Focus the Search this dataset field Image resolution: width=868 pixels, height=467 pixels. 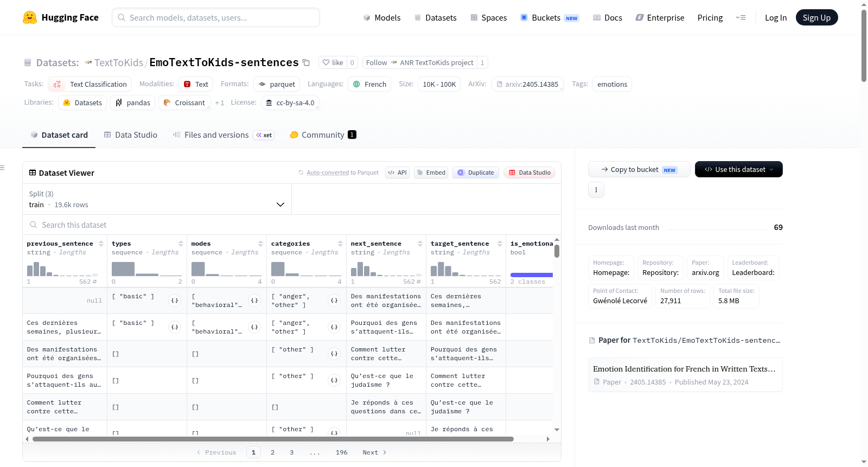pos(291,225)
